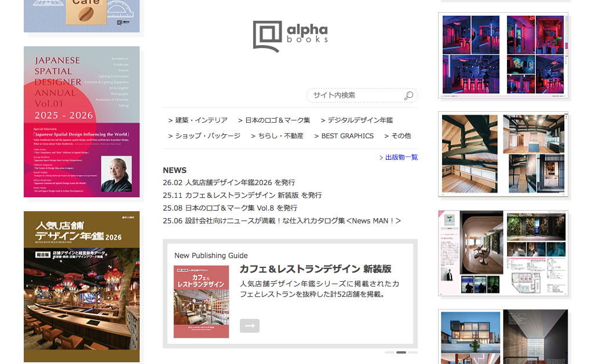Select the last carousel pagination dot
Viewport: 602px width, 364px height.
tap(413, 351)
